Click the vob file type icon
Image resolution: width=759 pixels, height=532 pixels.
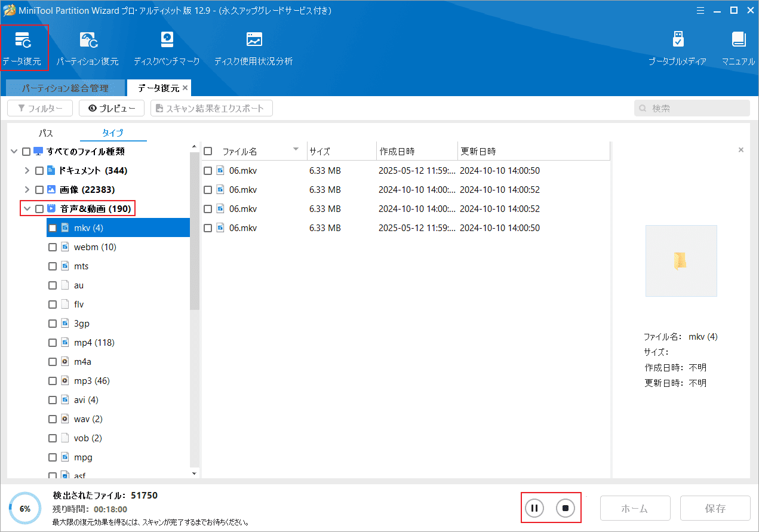[x=66, y=438]
